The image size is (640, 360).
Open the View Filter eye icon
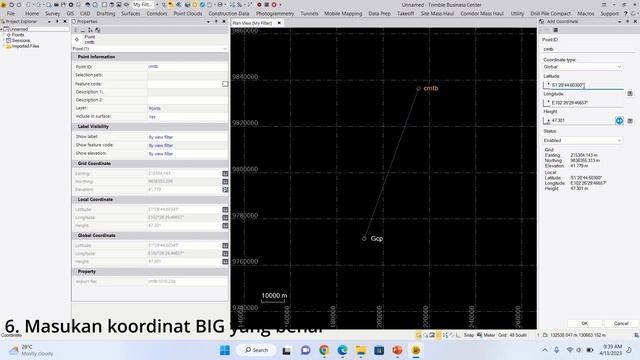(x=127, y=5)
